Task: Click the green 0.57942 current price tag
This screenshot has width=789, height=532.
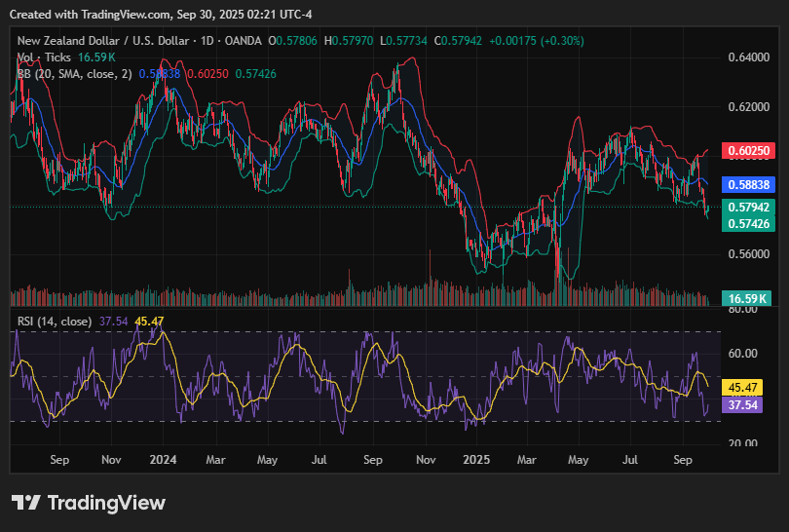Action: [747, 208]
